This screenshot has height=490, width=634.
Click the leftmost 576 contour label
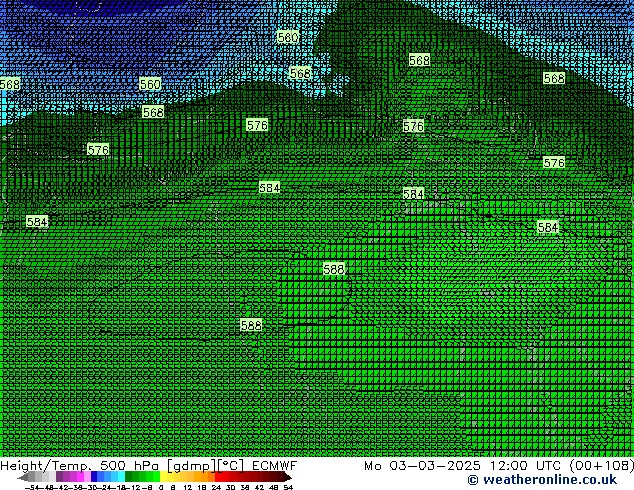[98, 150]
